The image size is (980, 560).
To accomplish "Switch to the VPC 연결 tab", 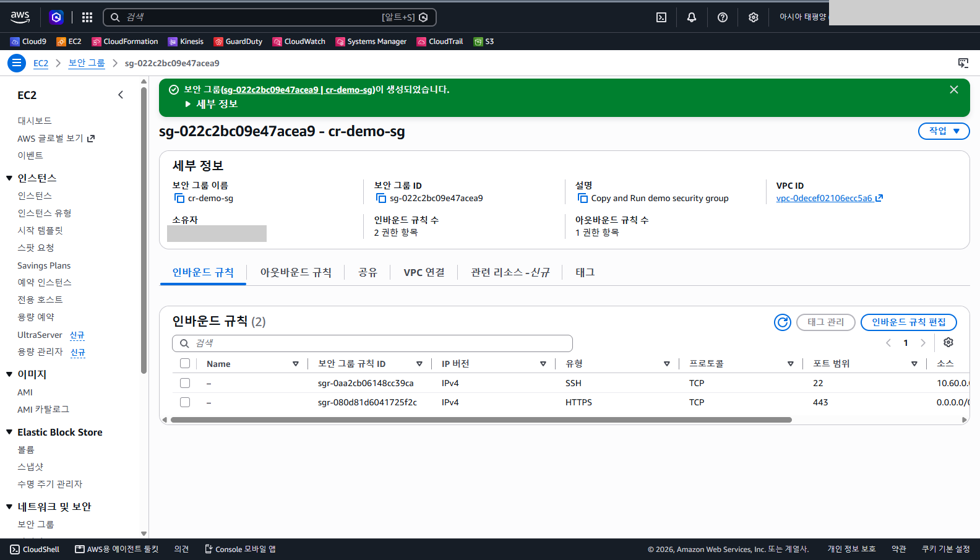I will pos(424,272).
